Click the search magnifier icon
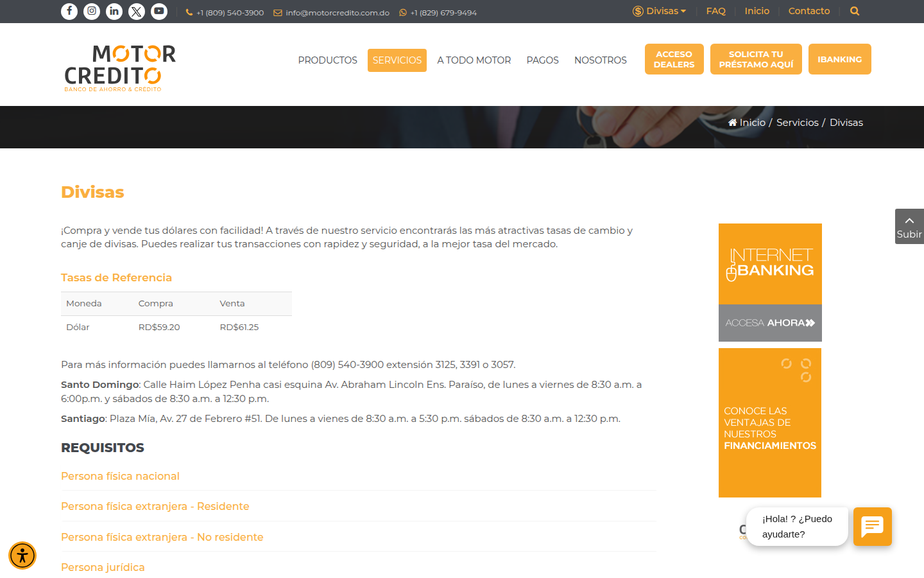924x578 pixels. pyautogui.click(x=854, y=11)
